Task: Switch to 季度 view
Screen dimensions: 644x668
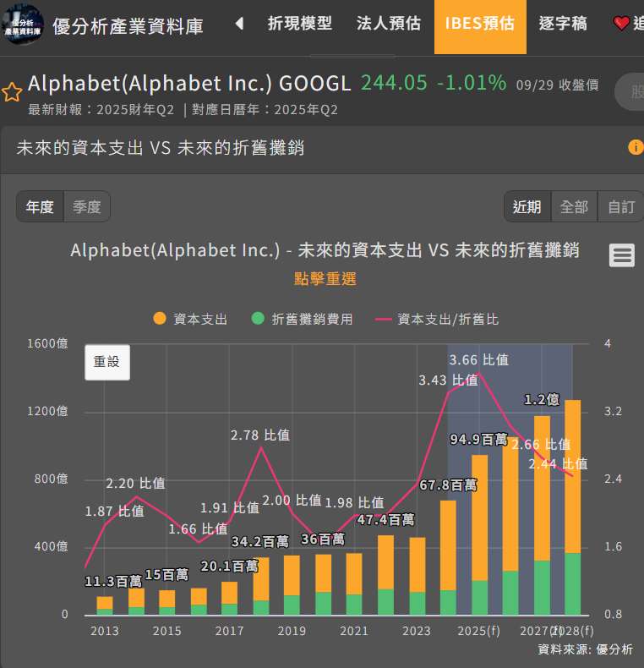Action: (87, 206)
